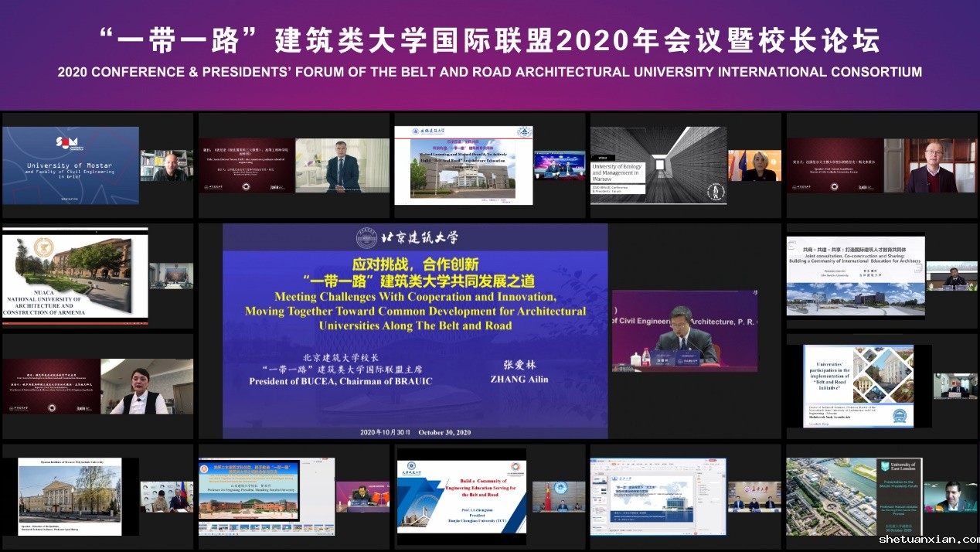Open the Tianjin Chengjian University slide

(x=461, y=496)
